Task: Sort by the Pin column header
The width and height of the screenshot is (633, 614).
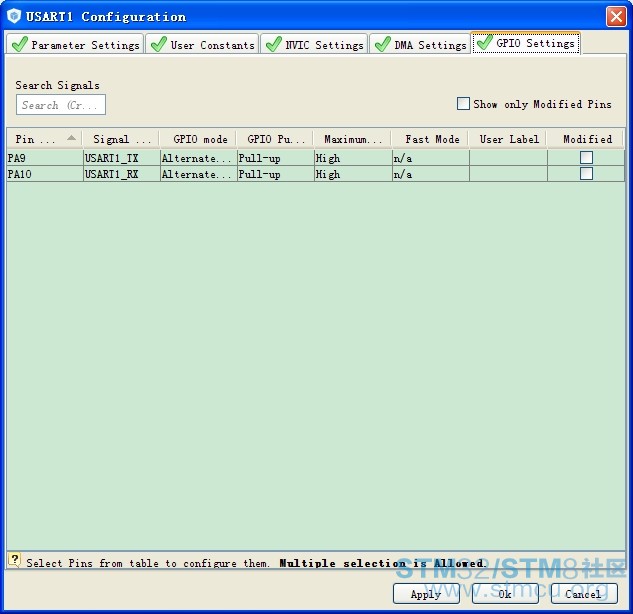Action: pyautogui.click(x=44, y=139)
